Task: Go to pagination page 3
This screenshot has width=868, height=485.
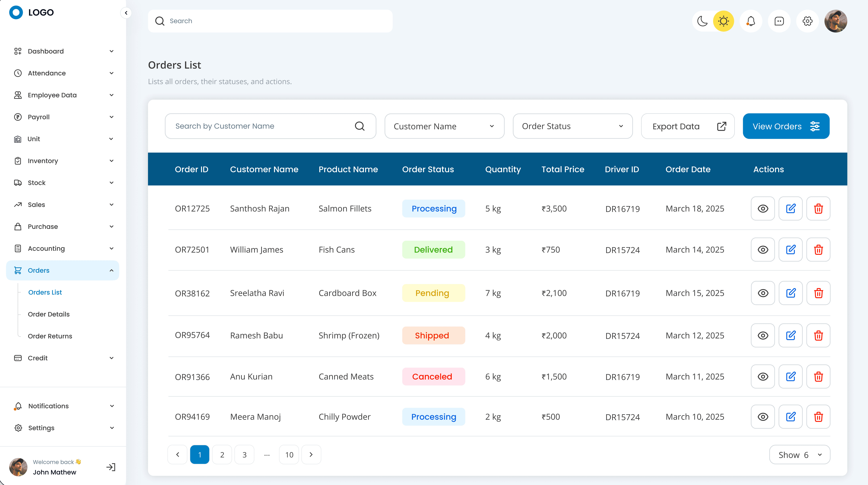Action: [x=244, y=455]
